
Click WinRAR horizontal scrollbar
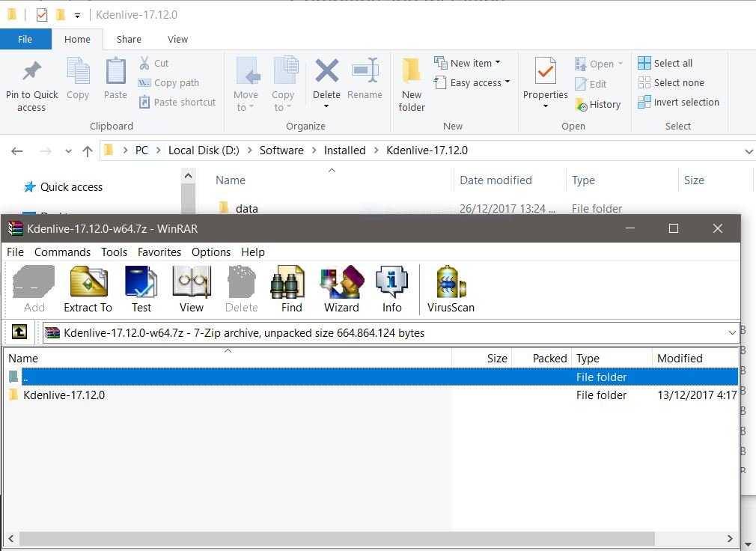[337, 538]
